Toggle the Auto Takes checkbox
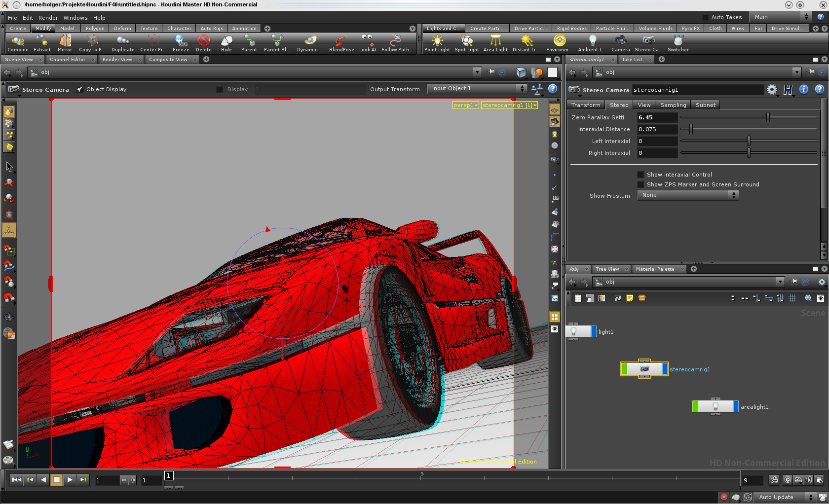 (x=705, y=17)
